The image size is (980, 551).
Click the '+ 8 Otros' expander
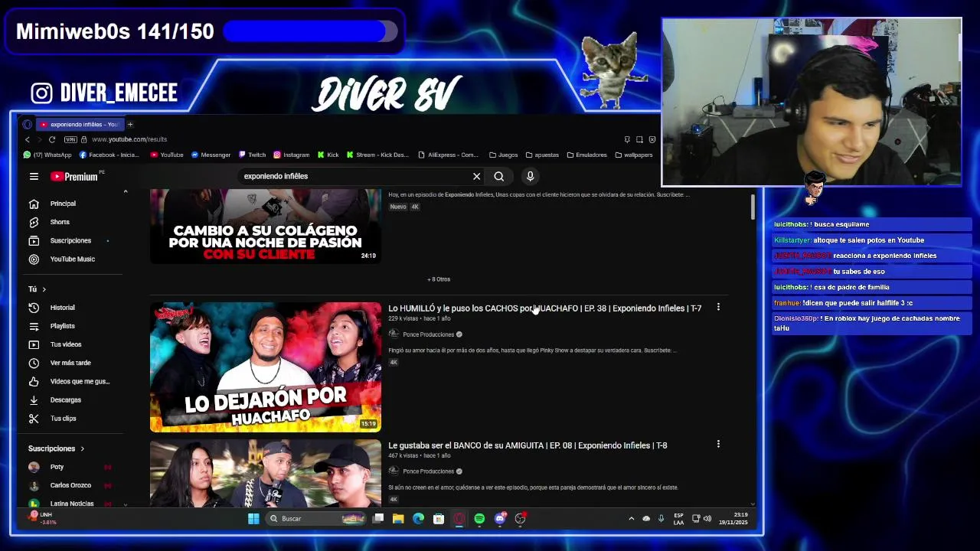pos(439,279)
